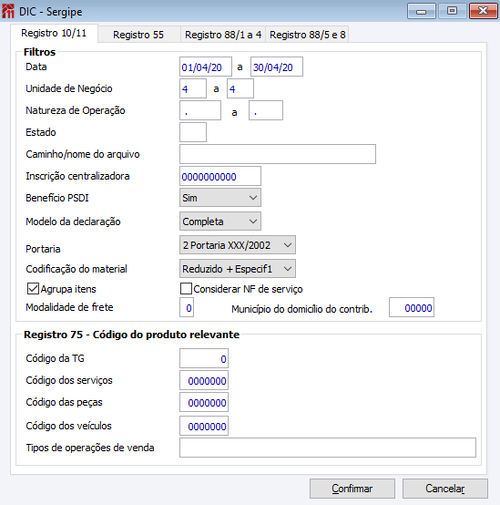Go to the Registro 88/5 e 8 tab
Viewport: 500px width, 505px height.
(307, 35)
